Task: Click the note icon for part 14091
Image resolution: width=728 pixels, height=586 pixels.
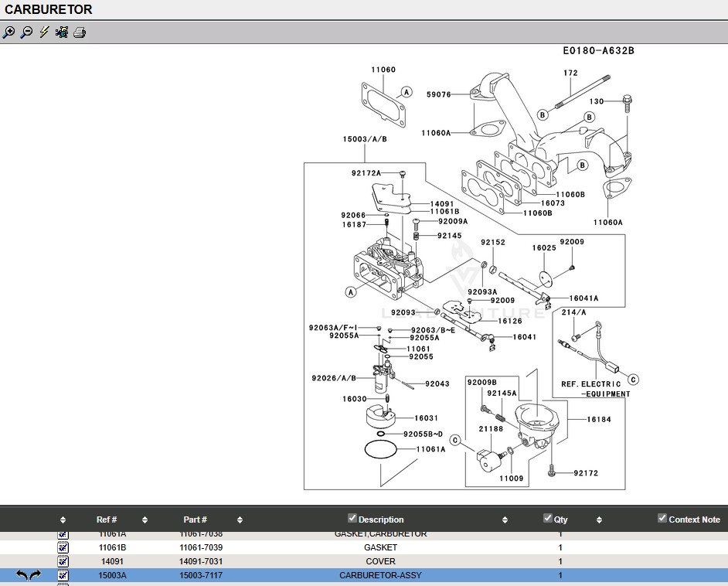Action: pos(63,561)
